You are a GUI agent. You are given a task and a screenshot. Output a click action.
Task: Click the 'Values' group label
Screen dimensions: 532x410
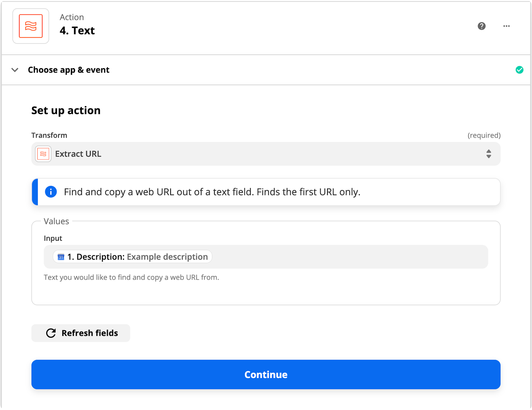(x=56, y=221)
